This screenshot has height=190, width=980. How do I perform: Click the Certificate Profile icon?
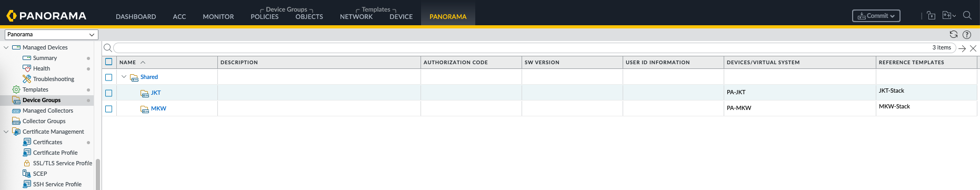pyautogui.click(x=27, y=153)
